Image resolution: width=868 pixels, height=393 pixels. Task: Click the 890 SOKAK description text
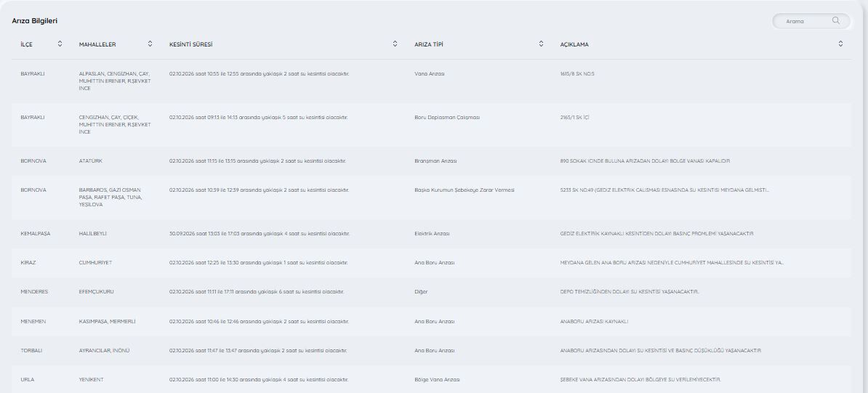point(645,161)
